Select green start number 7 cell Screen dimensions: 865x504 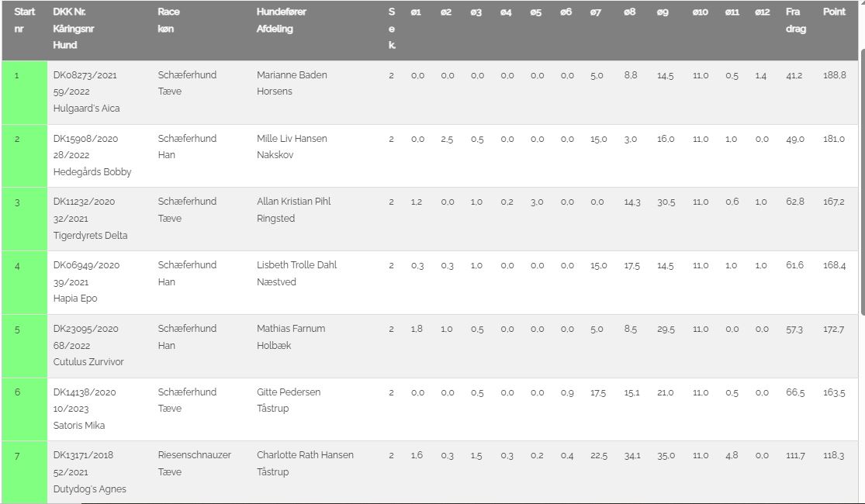point(24,471)
